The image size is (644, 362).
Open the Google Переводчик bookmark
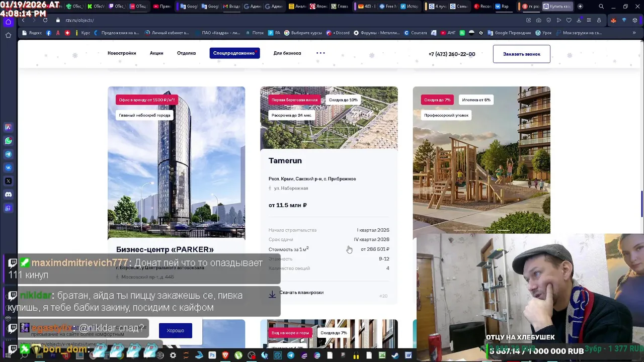coord(509,33)
